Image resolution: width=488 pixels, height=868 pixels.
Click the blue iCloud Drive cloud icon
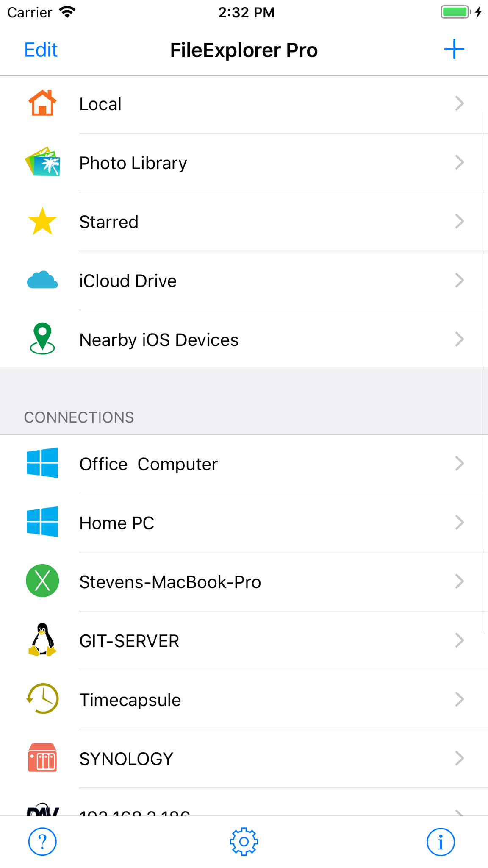coord(42,280)
